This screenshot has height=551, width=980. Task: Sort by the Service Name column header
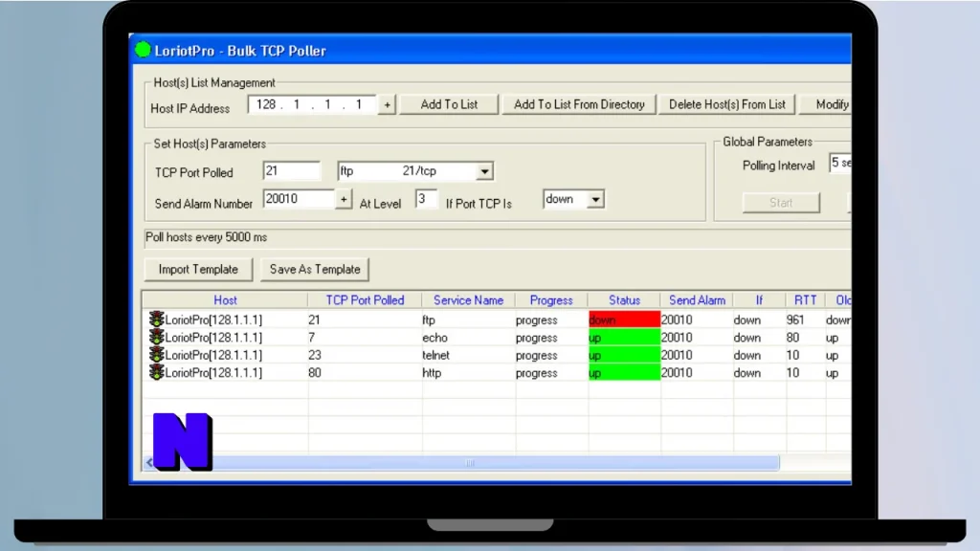click(x=468, y=299)
